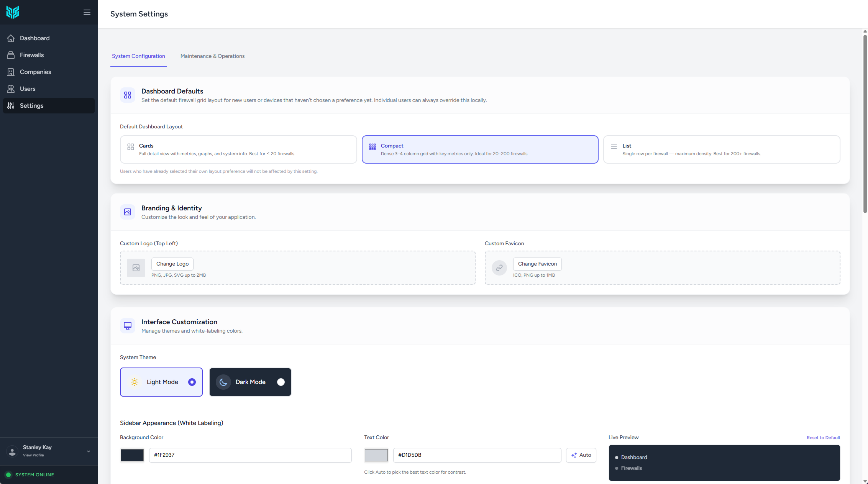Select the Dark Mode radio button
The height and width of the screenshot is (484, 868).
281,382
